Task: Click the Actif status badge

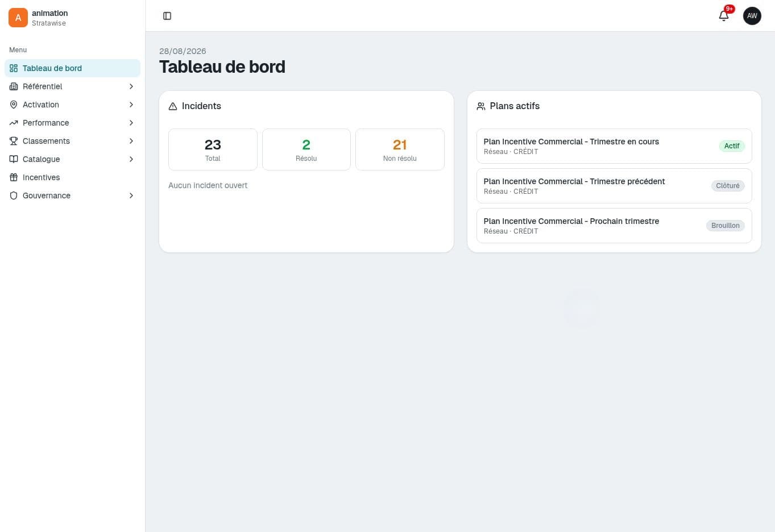Action: point(732,146)
